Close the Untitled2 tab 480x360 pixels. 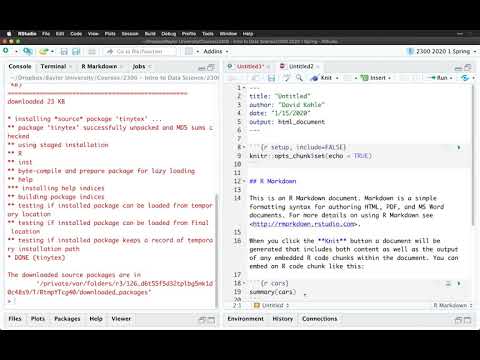(318, 67)
